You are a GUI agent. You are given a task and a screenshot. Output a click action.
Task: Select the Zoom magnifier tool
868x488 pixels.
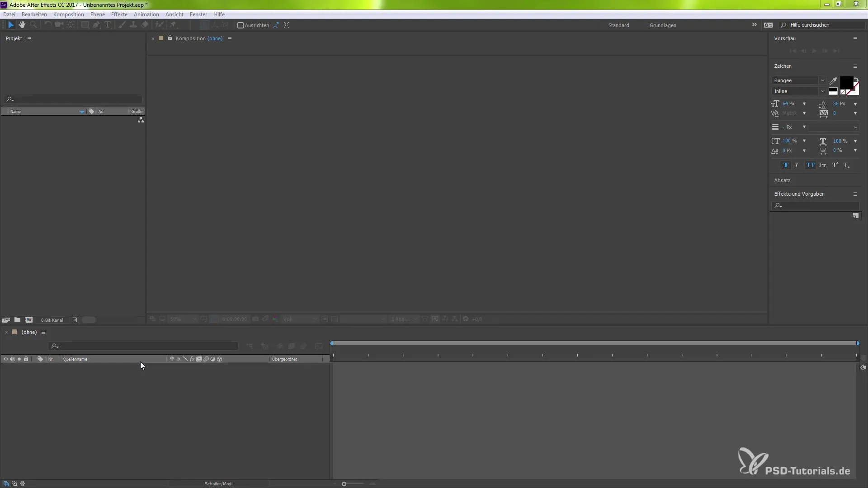(x=33, y=25)
